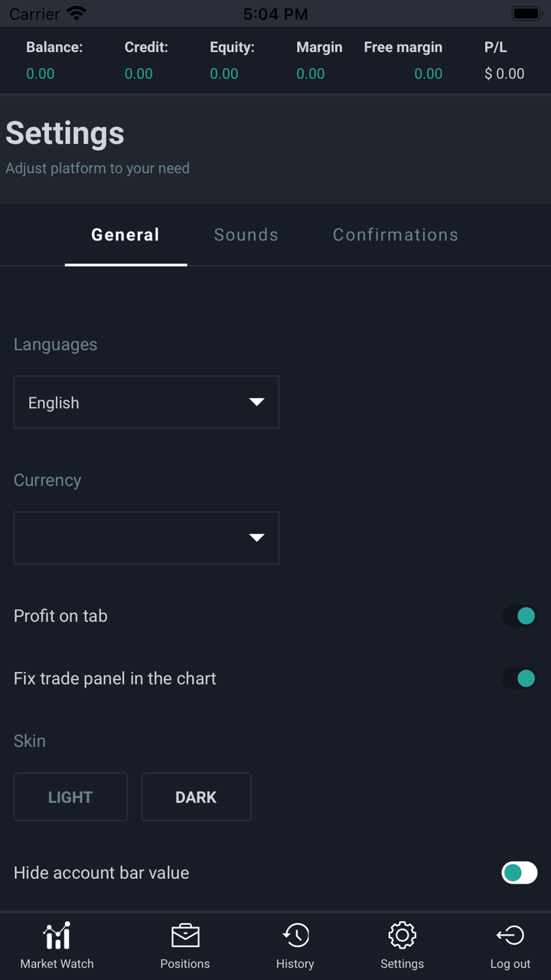
Task: Open History clock icon
Action: click(x=295, y=936)
